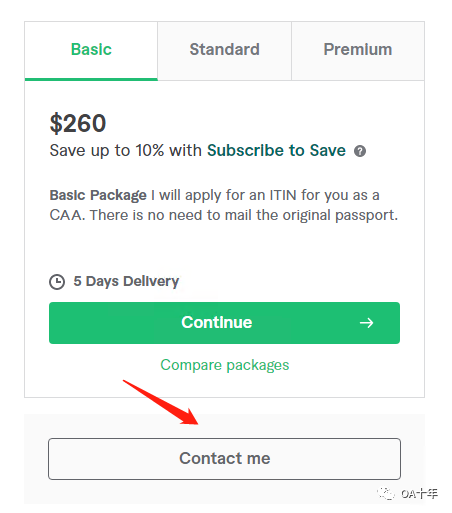Viewport: 452px width, 513px height.
Task: Click the clock icon beside delivery time
Action: [57, 282]
